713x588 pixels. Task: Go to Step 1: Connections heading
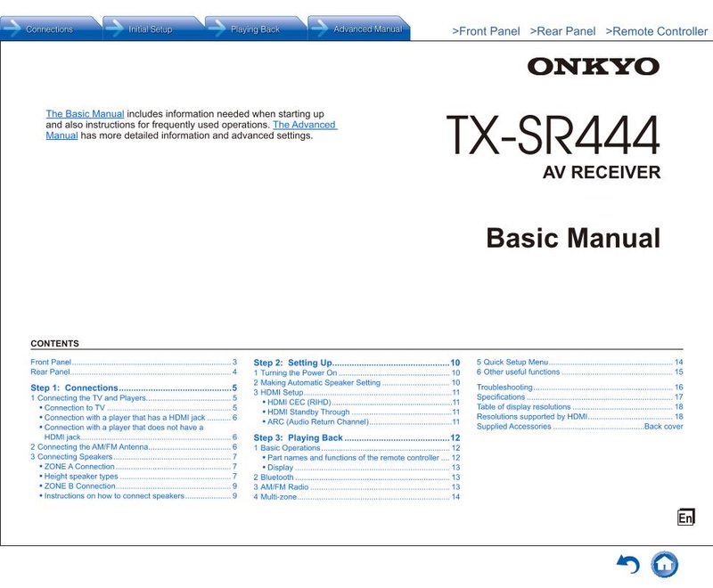coord(134,388)
